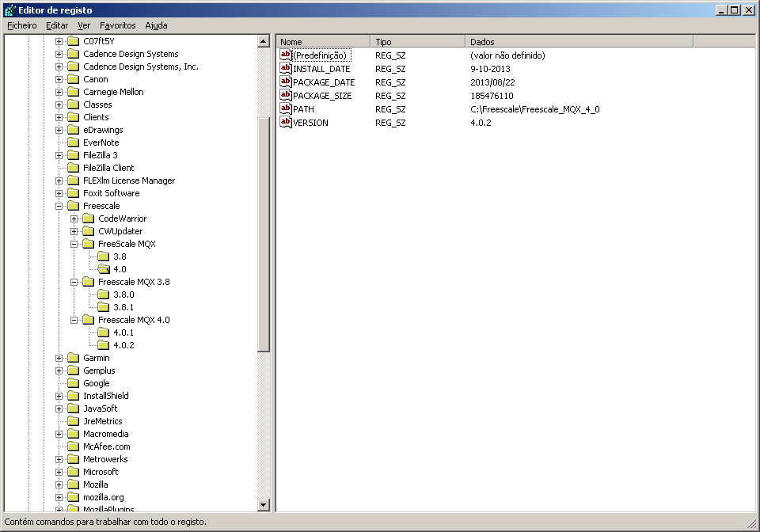Click the string value icon for (Predefinição)
This screenshot has height=532, width=760.
[286, 55]
